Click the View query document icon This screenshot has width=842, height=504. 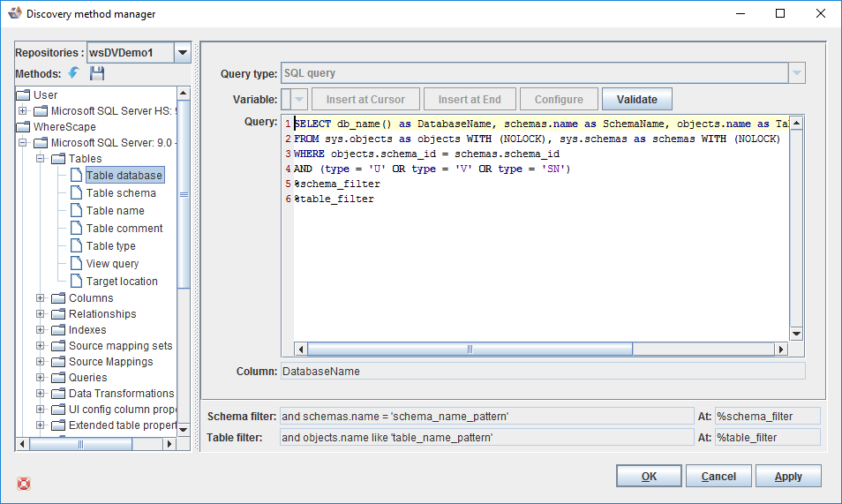click(76, 264)
